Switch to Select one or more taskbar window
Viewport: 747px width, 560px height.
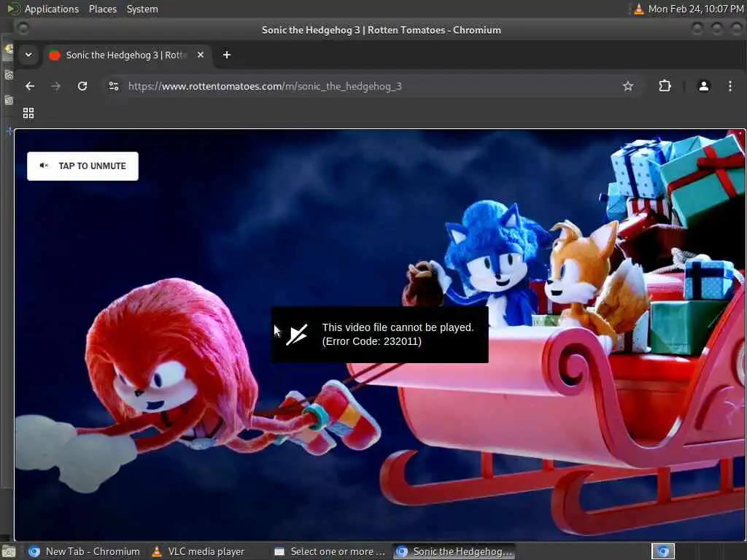pyautogui.click(x=330, y=551)
